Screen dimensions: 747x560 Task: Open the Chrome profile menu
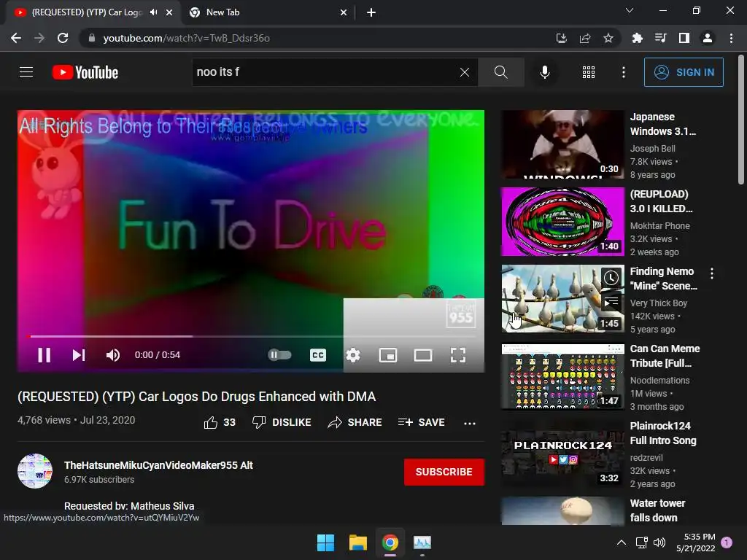708,38
